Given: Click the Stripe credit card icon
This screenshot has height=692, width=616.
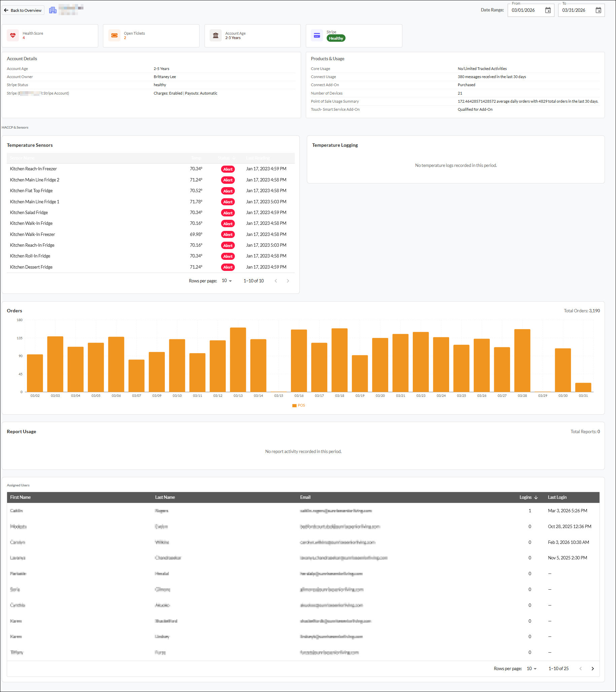Looking at the screenshot, I should pyautogui.click(x=317, y=35).
